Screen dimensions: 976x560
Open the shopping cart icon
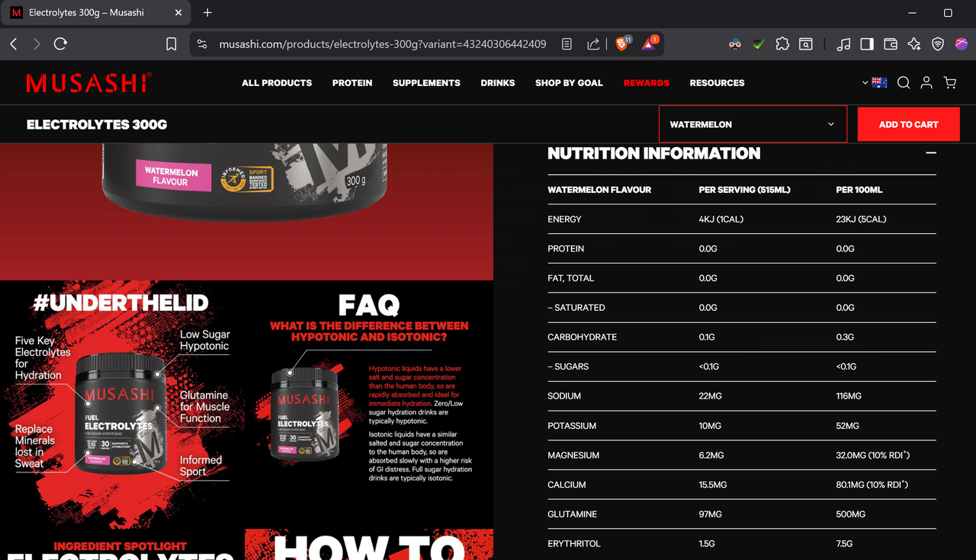(950, 82)
